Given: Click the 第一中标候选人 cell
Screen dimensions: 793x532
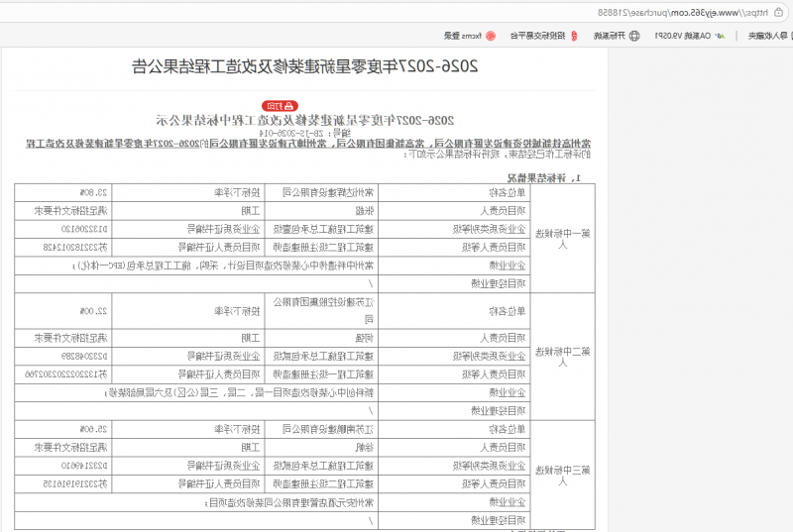Looking at the screenshot, I should (x=562, y=239).
